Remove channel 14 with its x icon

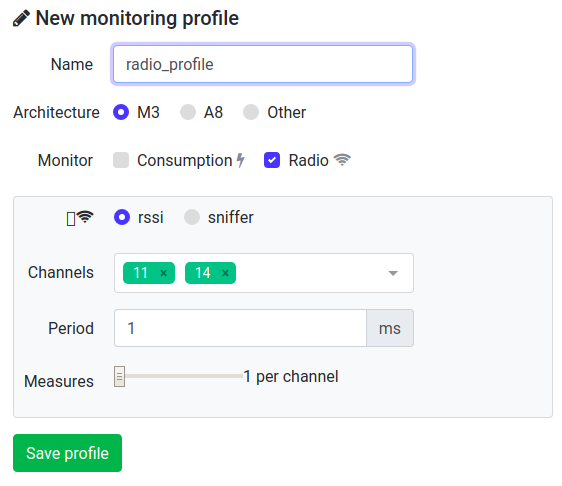tap(225, 273)
